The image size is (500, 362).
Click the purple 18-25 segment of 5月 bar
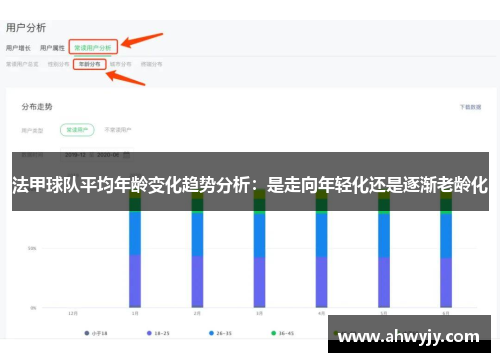click(384, 282)
